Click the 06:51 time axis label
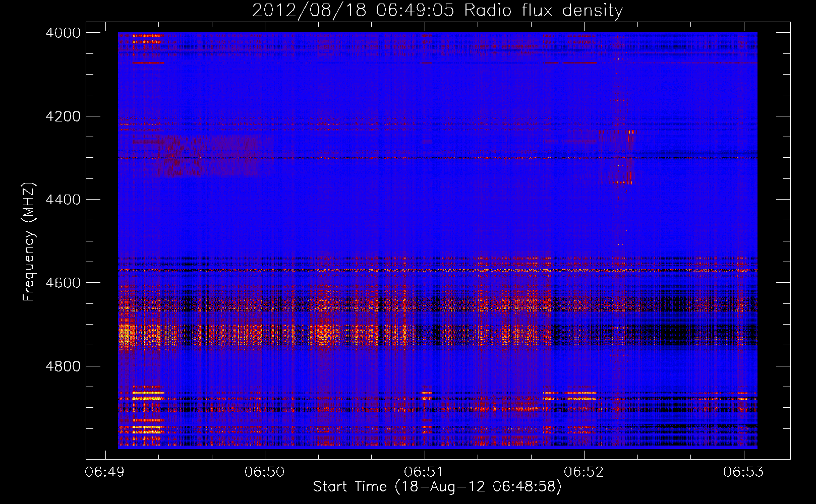The height and width of the screenshot is (504, 816). coord(424,472)
